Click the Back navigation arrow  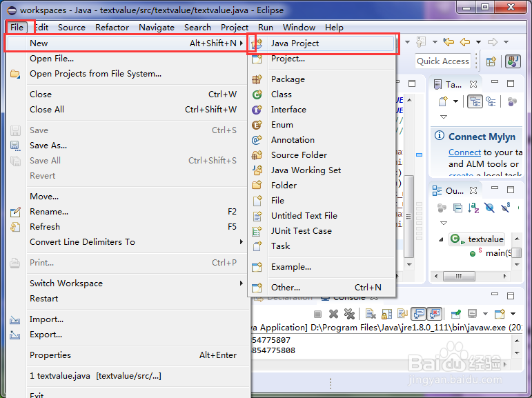(x=465, y=42)
